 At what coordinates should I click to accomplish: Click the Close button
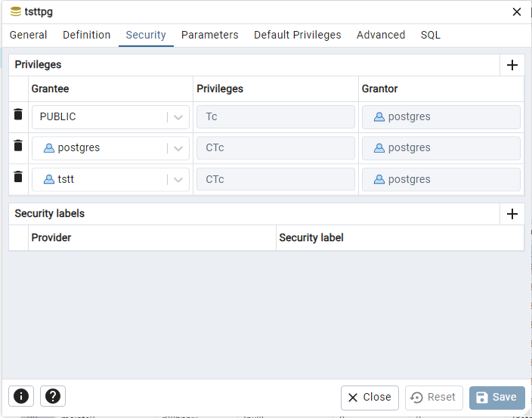click(x=370, y=397)
